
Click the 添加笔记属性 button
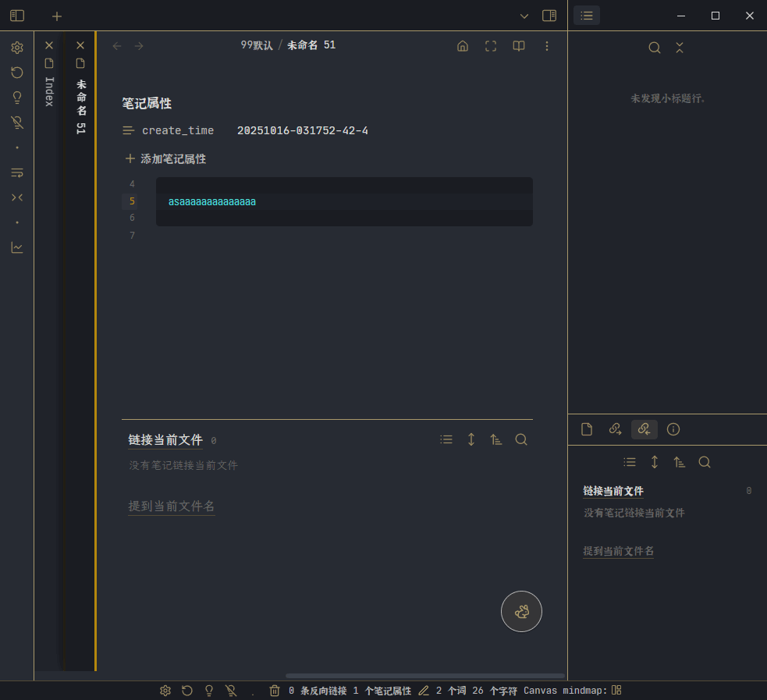coord(165,158)
